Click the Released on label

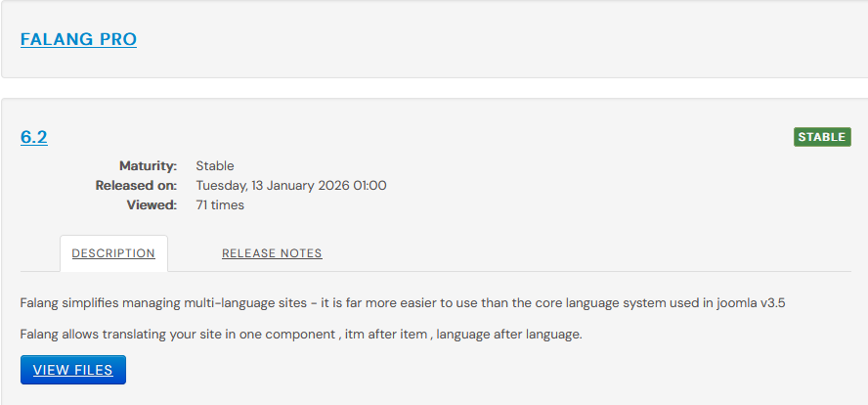[136, 186]
